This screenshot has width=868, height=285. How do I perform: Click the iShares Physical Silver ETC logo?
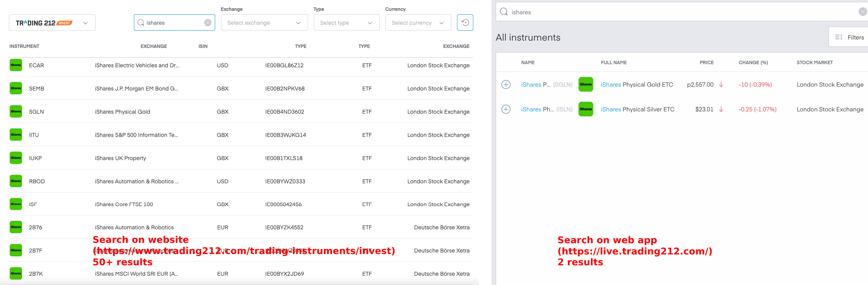pyautogui.click(x=586, y=109)
